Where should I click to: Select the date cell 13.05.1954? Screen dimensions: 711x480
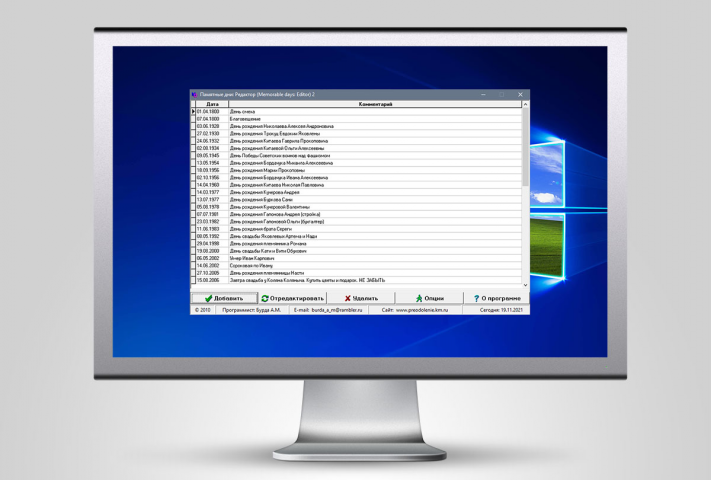click(212, 163)
